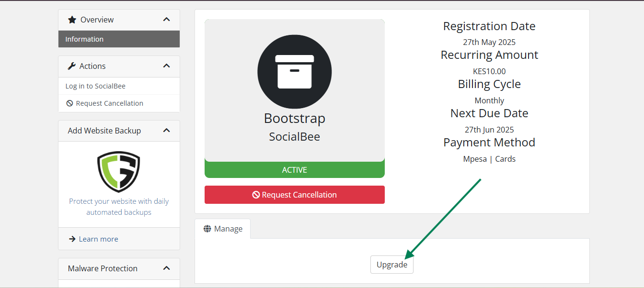Click the archive box product icon
Image resolution: width=644 pixels, height=288 pixels.
coord(295,72)
